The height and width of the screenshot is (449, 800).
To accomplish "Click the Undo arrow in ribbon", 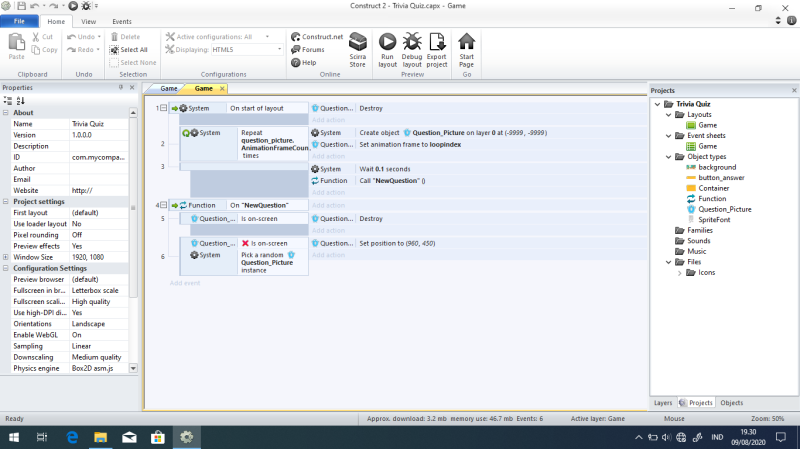I will point(71,37).
